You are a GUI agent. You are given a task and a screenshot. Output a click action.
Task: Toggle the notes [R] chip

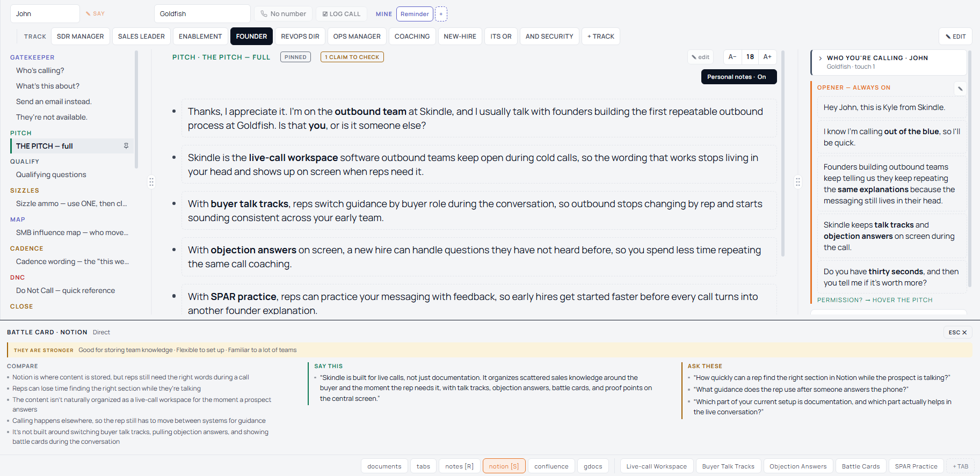[459, 466]
